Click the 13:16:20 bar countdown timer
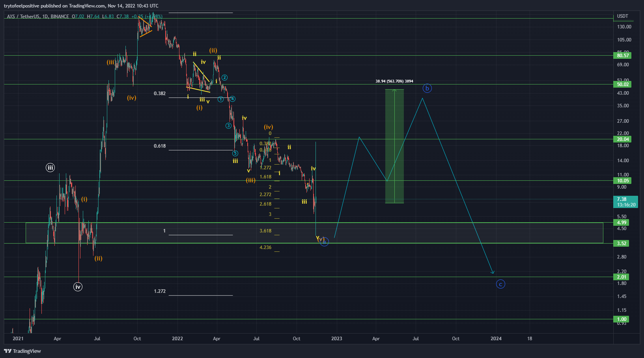644x358 pixels. [626, 205]
